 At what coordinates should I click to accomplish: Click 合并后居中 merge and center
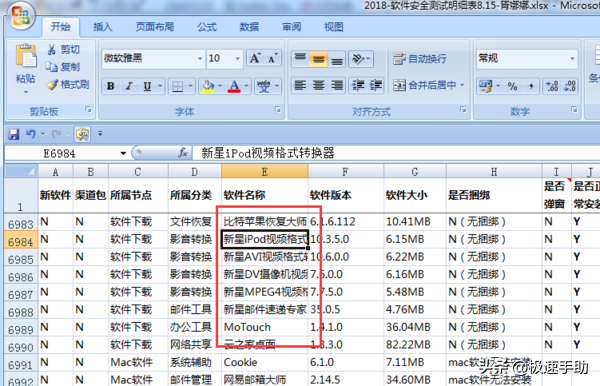(x=425, y=85)
